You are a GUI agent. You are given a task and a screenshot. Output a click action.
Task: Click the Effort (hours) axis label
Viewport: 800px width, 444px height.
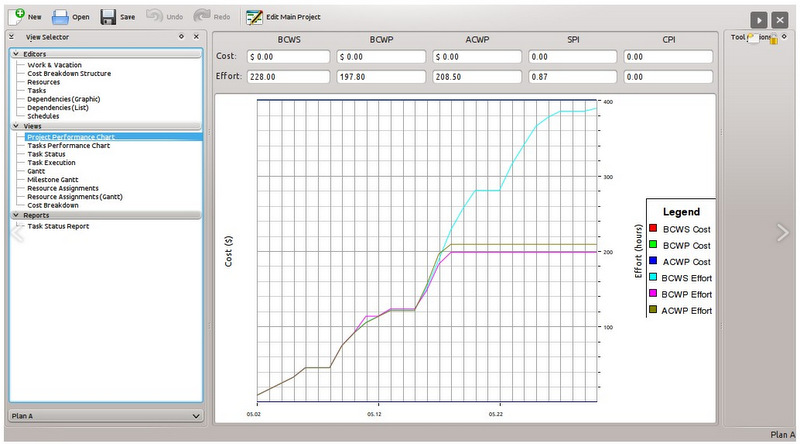[x=638, y=251]
